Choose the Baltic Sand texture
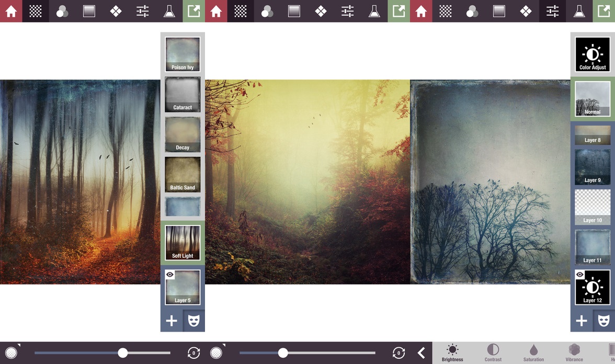615x364 pixels. tap(183, 174)
